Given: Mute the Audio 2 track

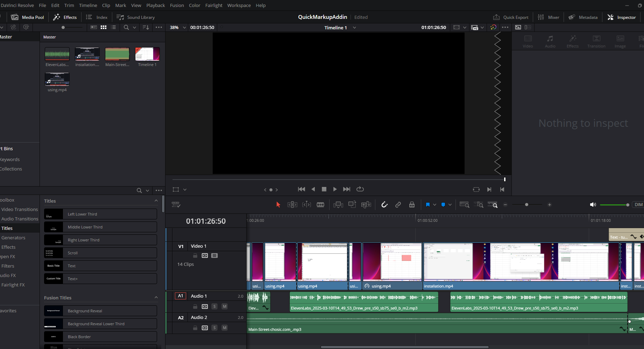Looking at the screenshot, I should pyautogui.click(x=225, y=328).
